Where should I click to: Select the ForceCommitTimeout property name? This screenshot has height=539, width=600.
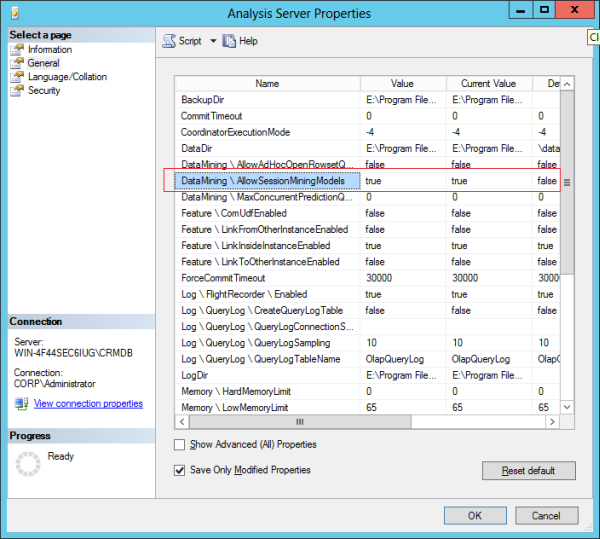tap(223, 278)
